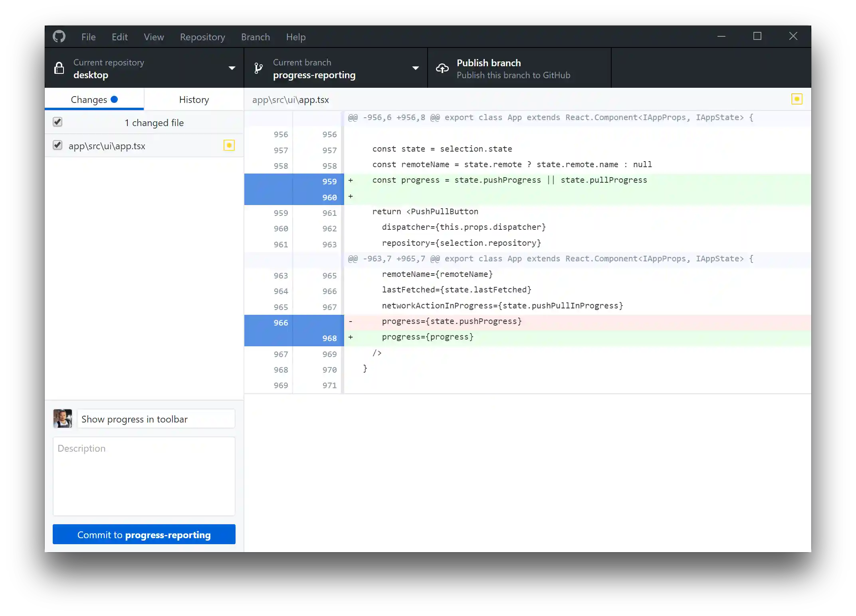Click the GitHub octocat logo

[59, 36]
